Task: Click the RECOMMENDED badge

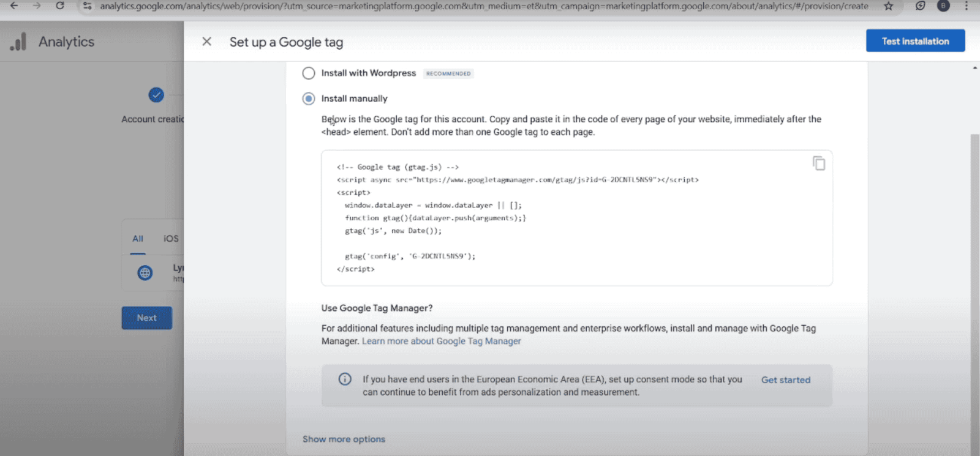Action: [x=449, y=73]
